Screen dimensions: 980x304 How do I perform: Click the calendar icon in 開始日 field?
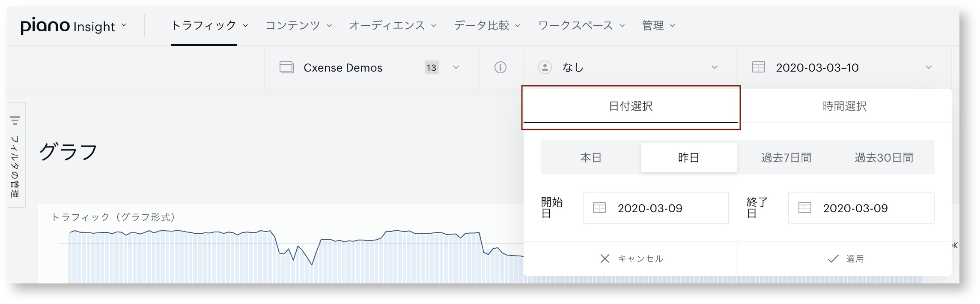coord(599,208)
